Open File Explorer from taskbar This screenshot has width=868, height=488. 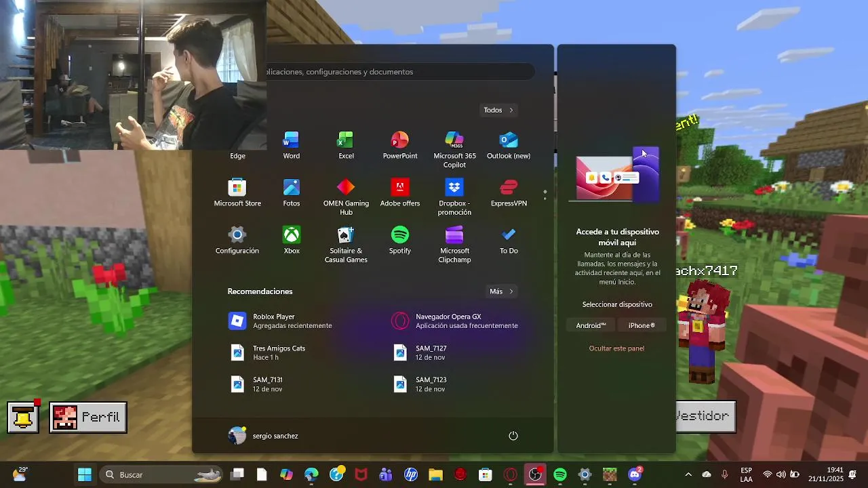point(435,474)
